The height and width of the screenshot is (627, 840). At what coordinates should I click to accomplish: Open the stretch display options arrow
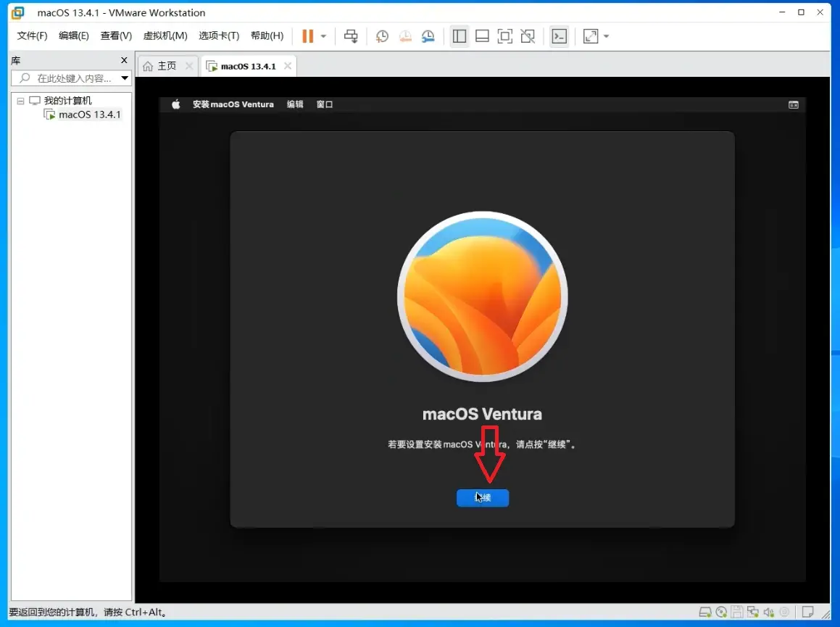607,36
